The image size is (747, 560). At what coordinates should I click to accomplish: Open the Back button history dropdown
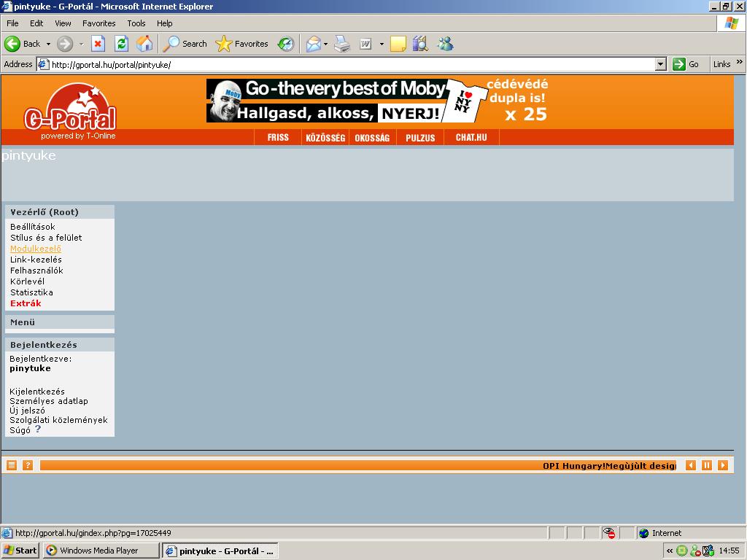point(49,44)
